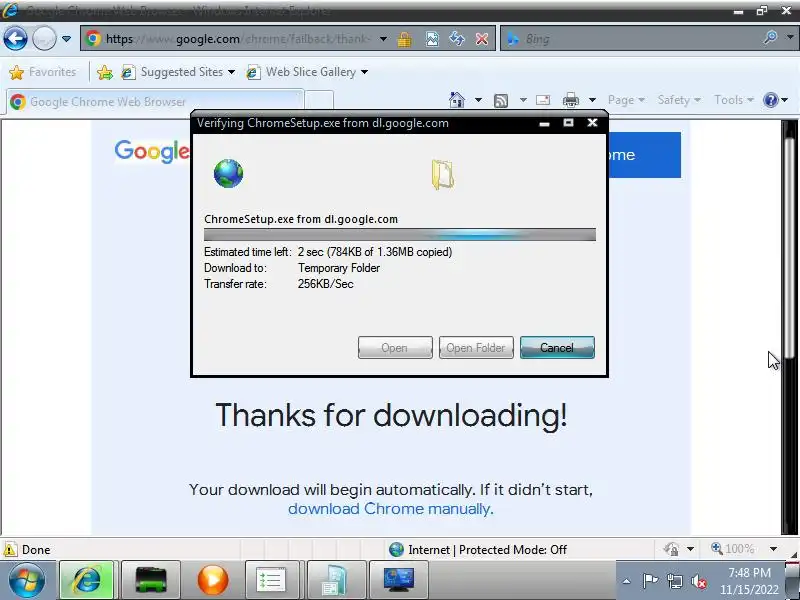Viewport: 800px width, 600px height.
Task: Open Suggested Sites on Favorites bar
Action: tap(179, 72)
